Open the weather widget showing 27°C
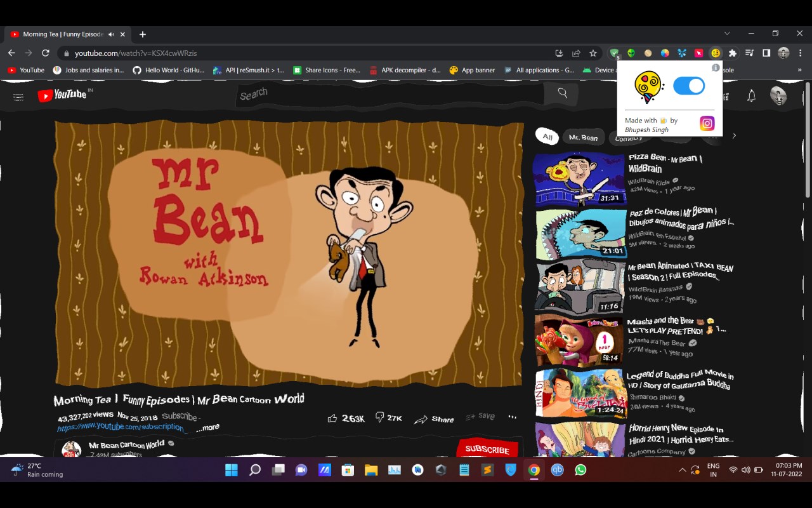The height and width of the screenshot is (508, 812). [x=37, y=470]
